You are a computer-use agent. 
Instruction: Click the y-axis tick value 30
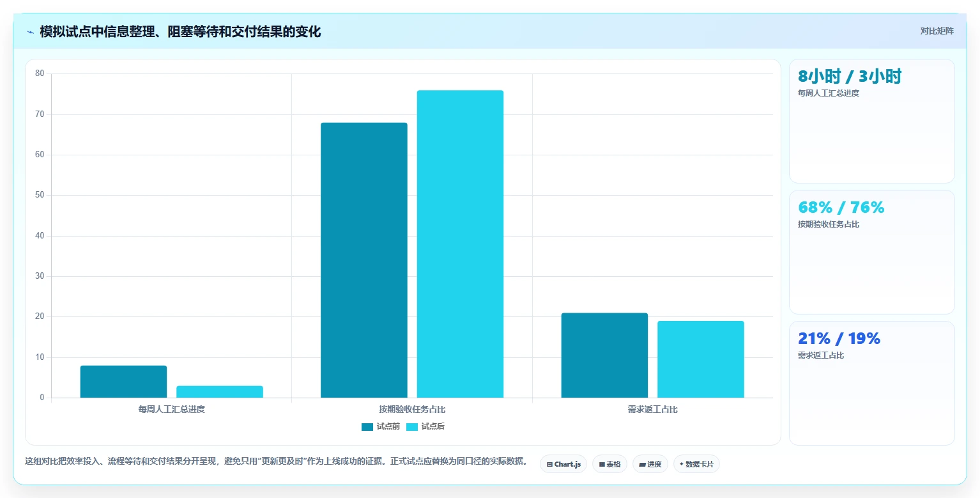40,276
